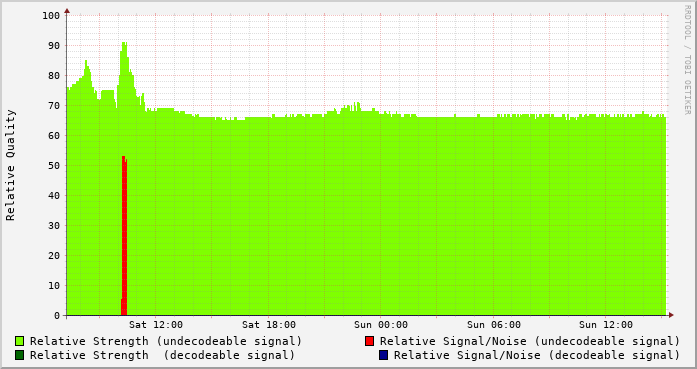Screen dimensions: 697x369
Task: Click the Sun 00:00 time axis label
Action: pos(381,325)
